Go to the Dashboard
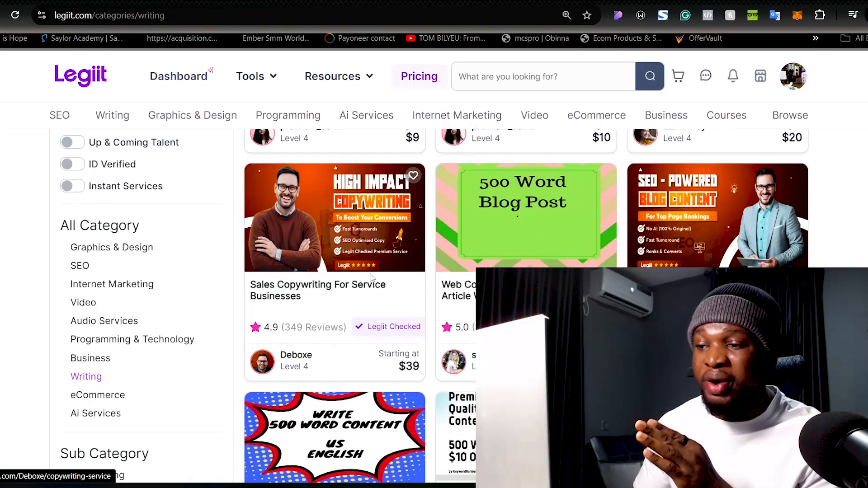The image size is (868, 488). [179, 76]
